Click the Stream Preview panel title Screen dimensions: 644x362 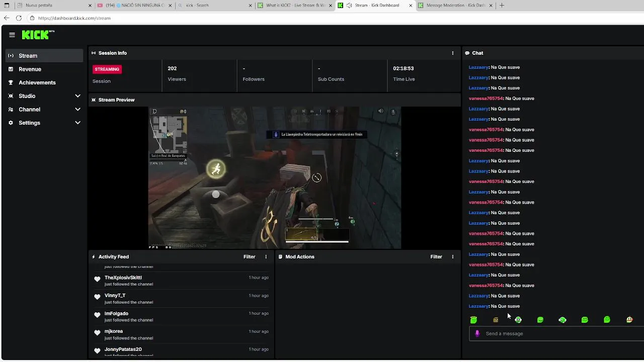tap(116, 100)
